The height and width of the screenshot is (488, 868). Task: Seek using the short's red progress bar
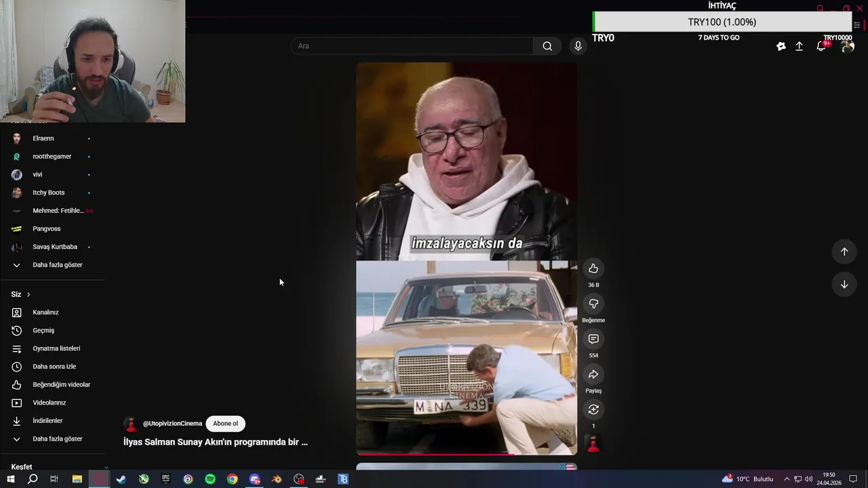point(467,454)
